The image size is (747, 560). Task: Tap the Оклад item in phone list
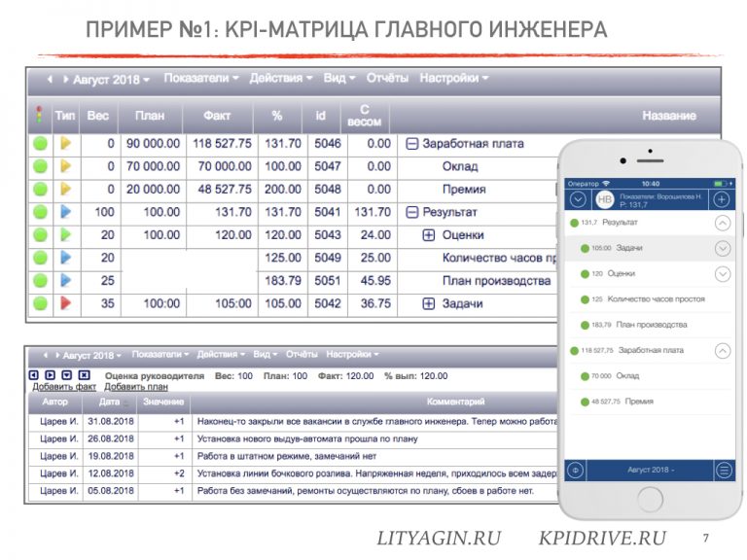tap(651, 375)
